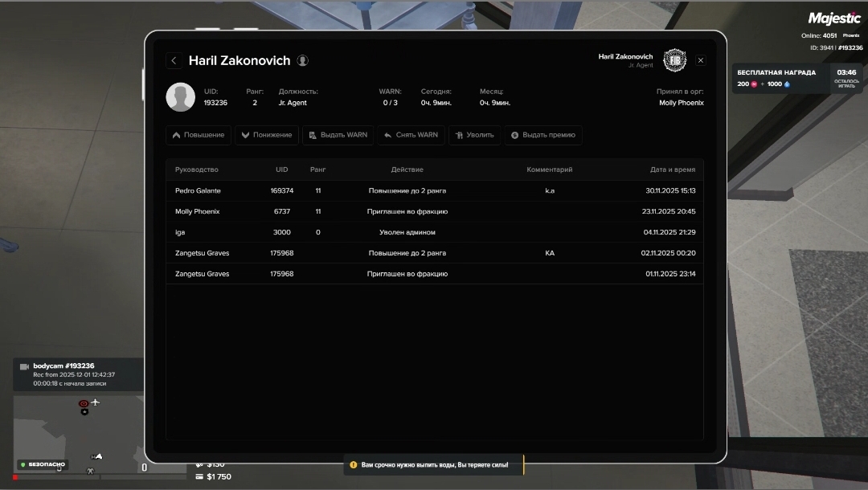
Task: Click the Дата и время column header
Action: tap(673, 169)
